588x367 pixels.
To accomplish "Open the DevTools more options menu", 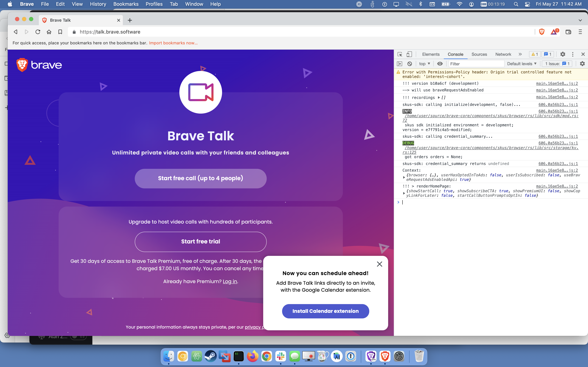I will click(x=572, y=54).
